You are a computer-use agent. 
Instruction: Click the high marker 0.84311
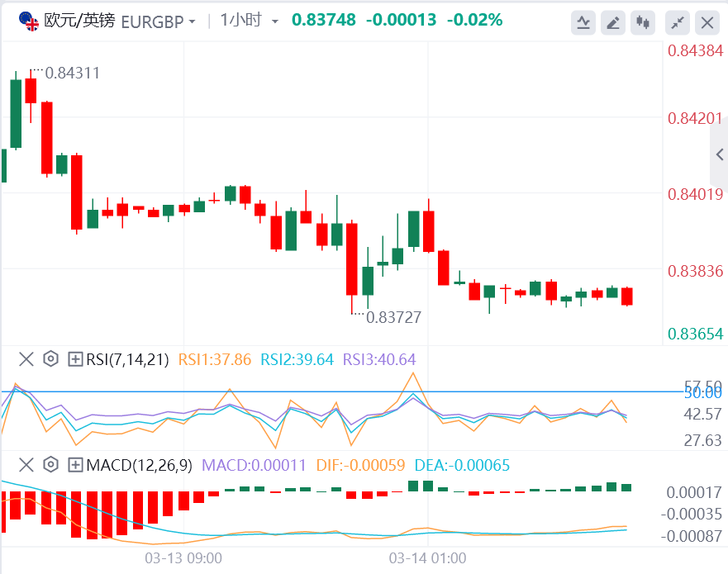(x=72, y=73)
